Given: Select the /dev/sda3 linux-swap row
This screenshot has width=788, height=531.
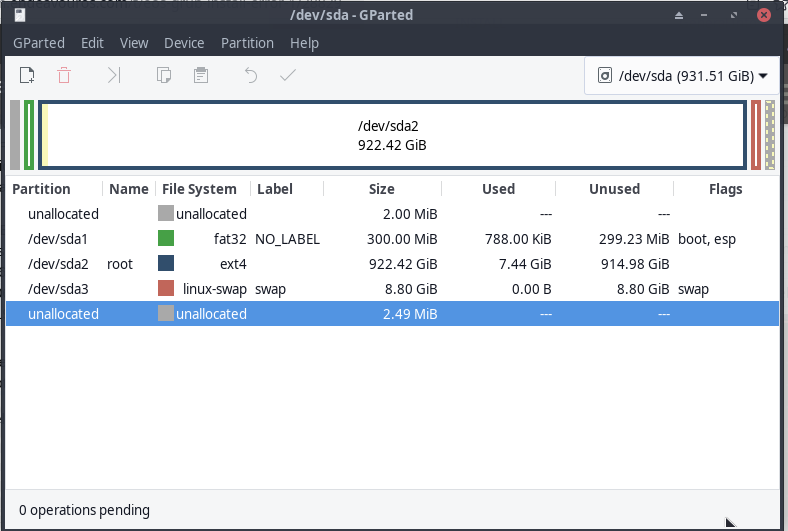Looking at the screenshot, I should pos(300,289).
